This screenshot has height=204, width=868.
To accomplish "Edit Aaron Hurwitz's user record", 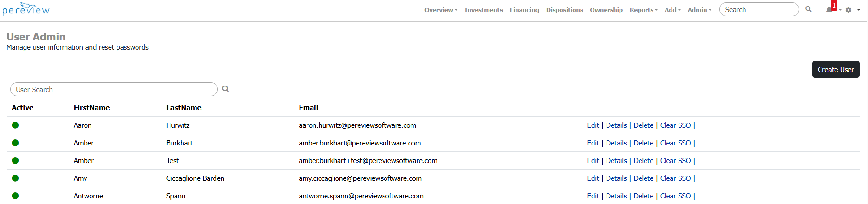I will click(x=593, y=125).
